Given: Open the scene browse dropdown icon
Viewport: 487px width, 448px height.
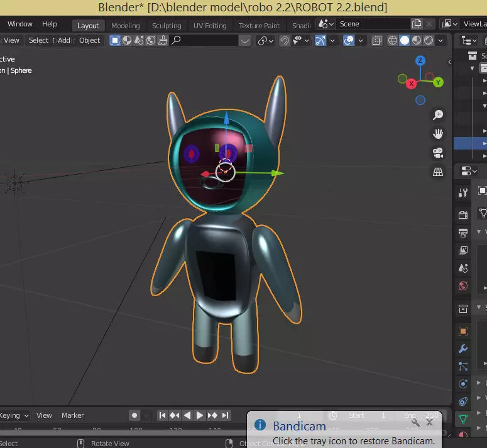Looking at the screenshot, I should point(326,24).
